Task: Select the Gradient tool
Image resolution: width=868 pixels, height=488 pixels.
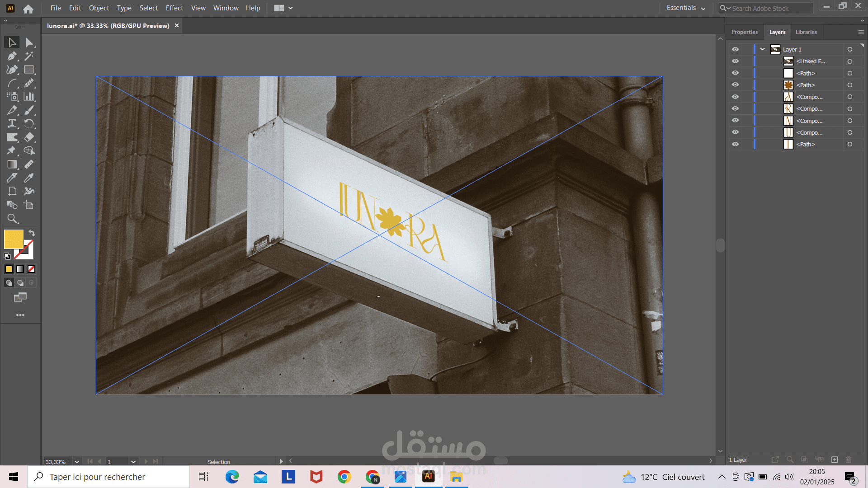Action: pos(12,164)
